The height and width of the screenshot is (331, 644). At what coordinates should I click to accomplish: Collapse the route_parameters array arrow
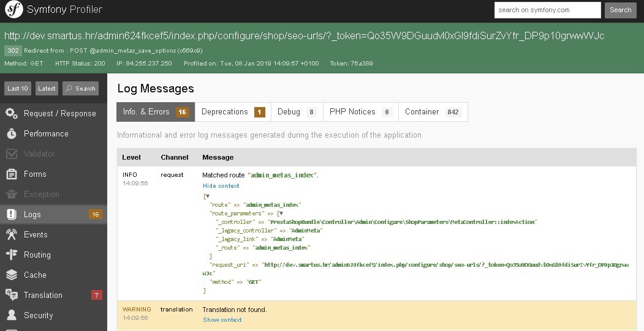[281, 214]
